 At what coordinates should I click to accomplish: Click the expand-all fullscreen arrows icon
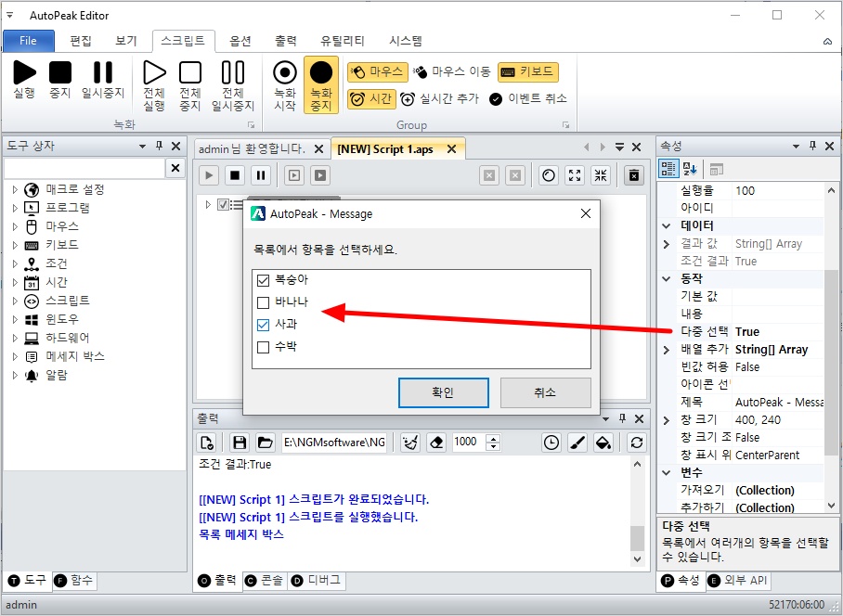575,175
